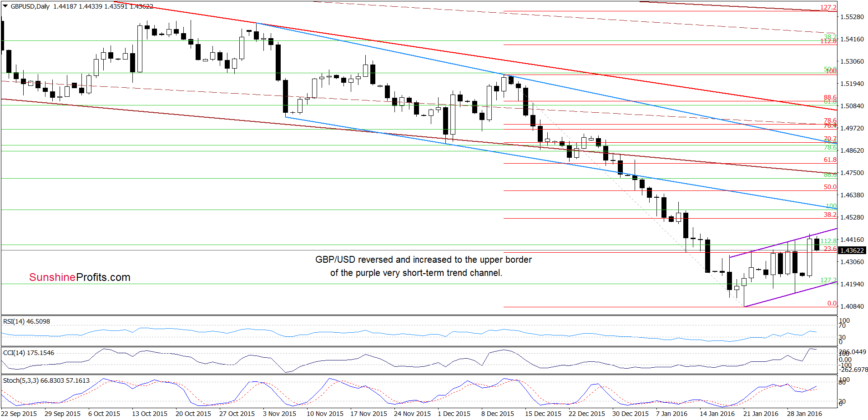Click the red 38.2 Fibonacci label near 1.45280
The height and width of the screenshot is (420, 868).
(830, 215)
